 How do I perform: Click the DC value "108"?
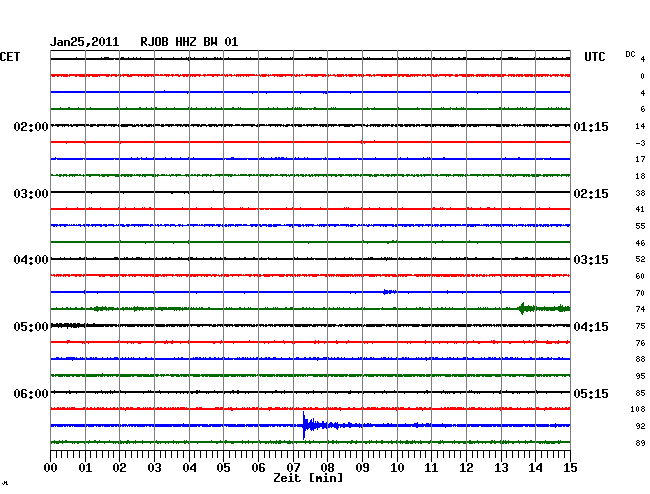[x=638, y=409]
